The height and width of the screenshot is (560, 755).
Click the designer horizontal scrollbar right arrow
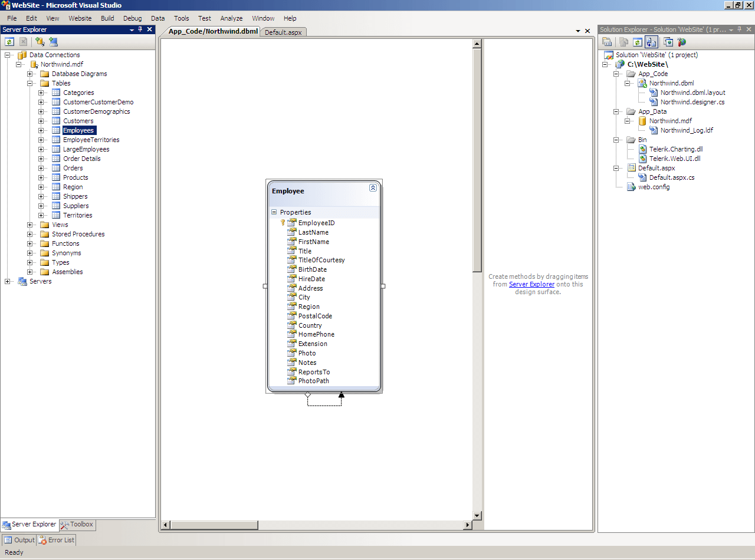[x=468, y=525]
